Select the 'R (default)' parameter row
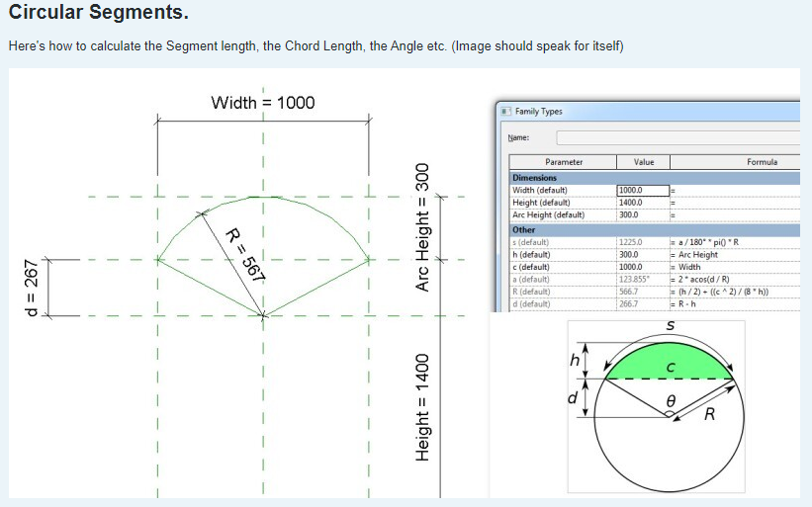Image resolution: width=812 pixels, height=507 pixels. [x=655, y=292]
